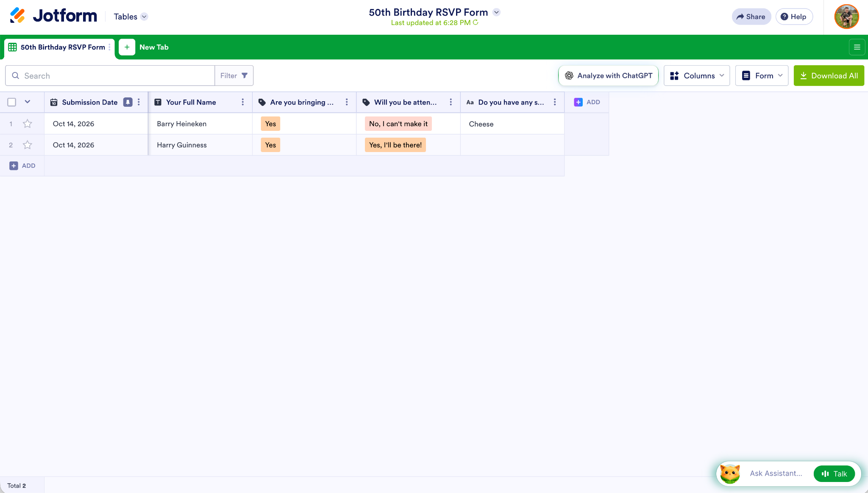
Task: Click row 2 Oct 14, 2026 date cell
Action: pos(96,145)
